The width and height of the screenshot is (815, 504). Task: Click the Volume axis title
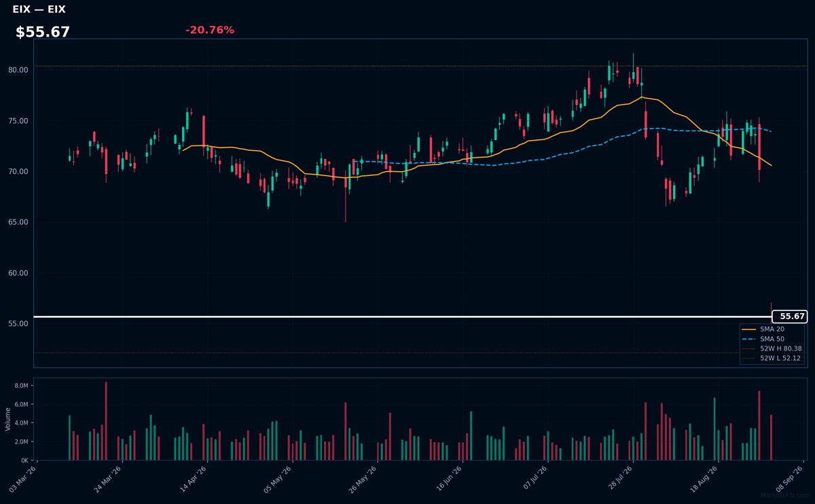tap(8, 419)
